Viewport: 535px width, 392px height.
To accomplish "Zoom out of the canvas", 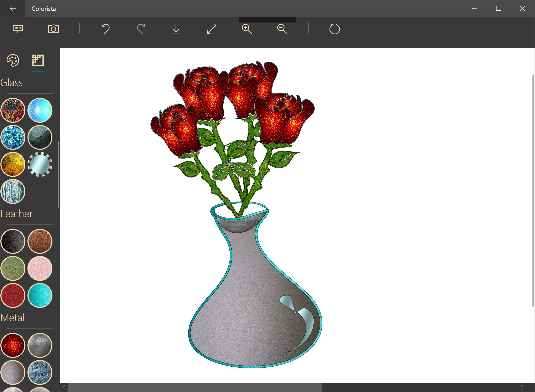I will 282,29.
